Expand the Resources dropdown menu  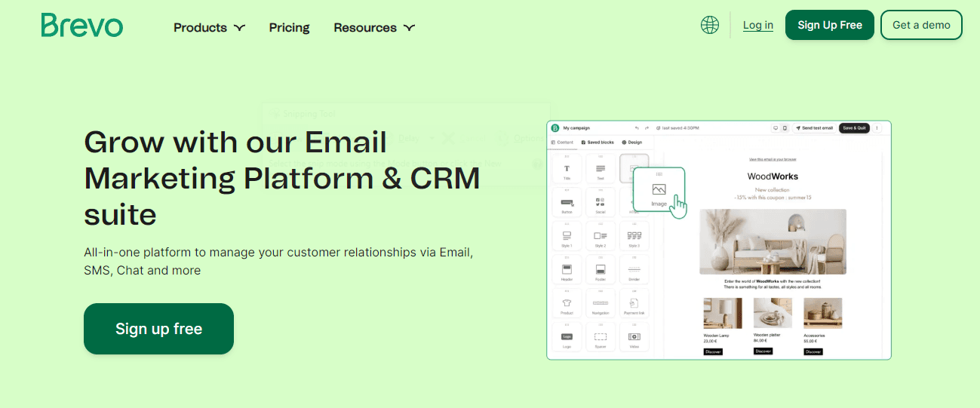click(x=374, y=27)
